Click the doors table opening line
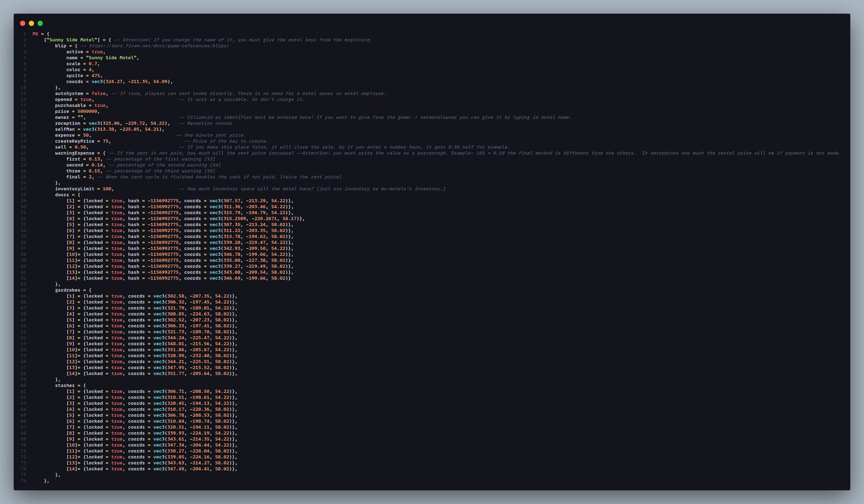Screen dimensions: 864x504 click(x=67, y=195)
